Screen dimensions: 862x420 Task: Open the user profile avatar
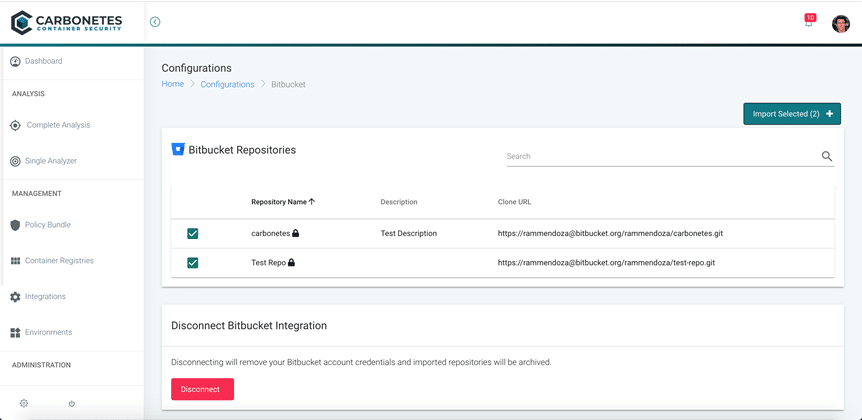pyautogui.click(x=841, y=24)
